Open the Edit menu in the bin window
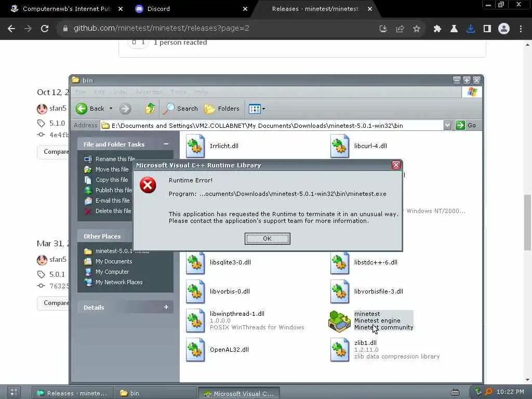This screenshot has width=532, height=399. coord(99,92)
